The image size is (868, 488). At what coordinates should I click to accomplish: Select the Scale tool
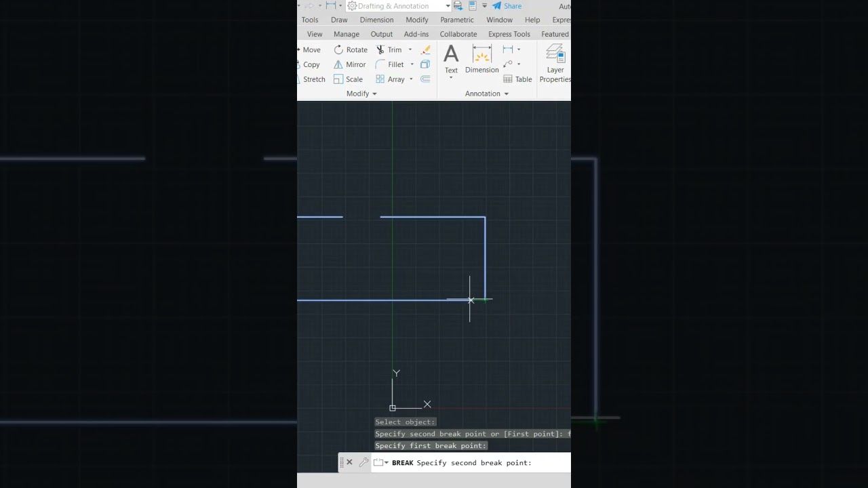pyautogui.click(x=349, y=79)
